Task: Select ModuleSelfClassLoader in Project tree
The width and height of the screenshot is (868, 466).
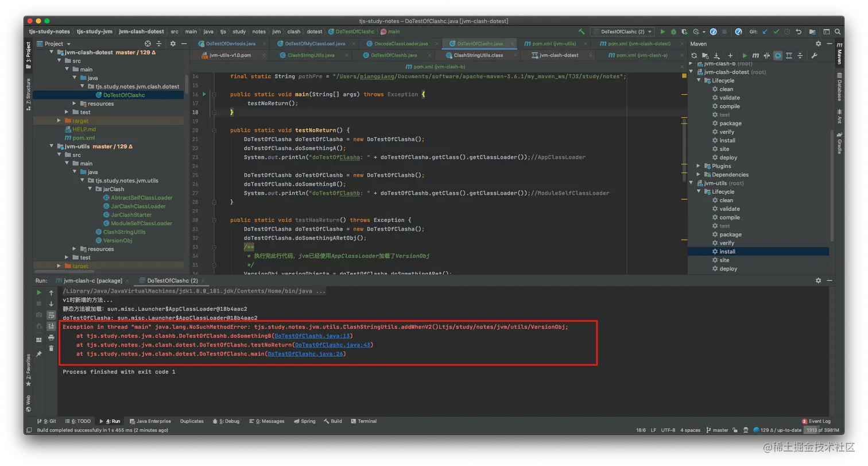Action: (141, 224)
